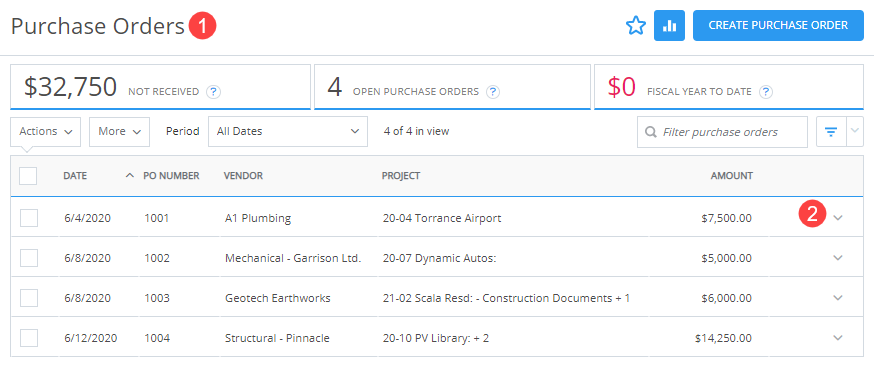Open the Actions menu

point(46,132)
